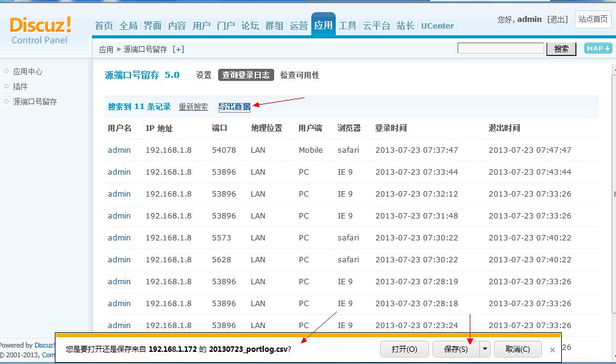Screen dimensions: 616x364
Task: Click the 用户名 column header
Action: coord(119,128)
